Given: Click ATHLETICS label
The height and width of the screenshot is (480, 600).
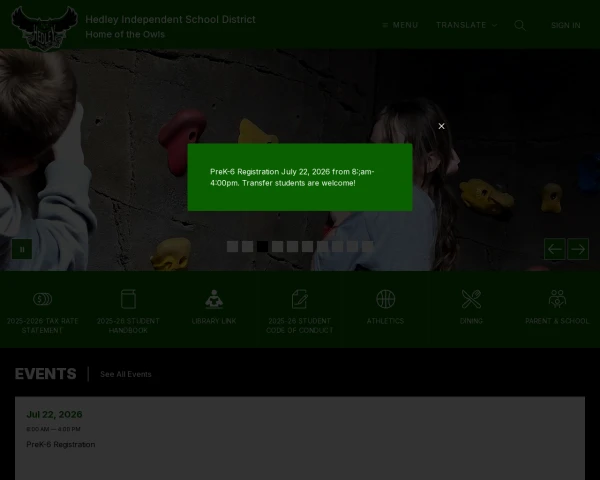Looking at the screenshot, I should tap(385, 321).
